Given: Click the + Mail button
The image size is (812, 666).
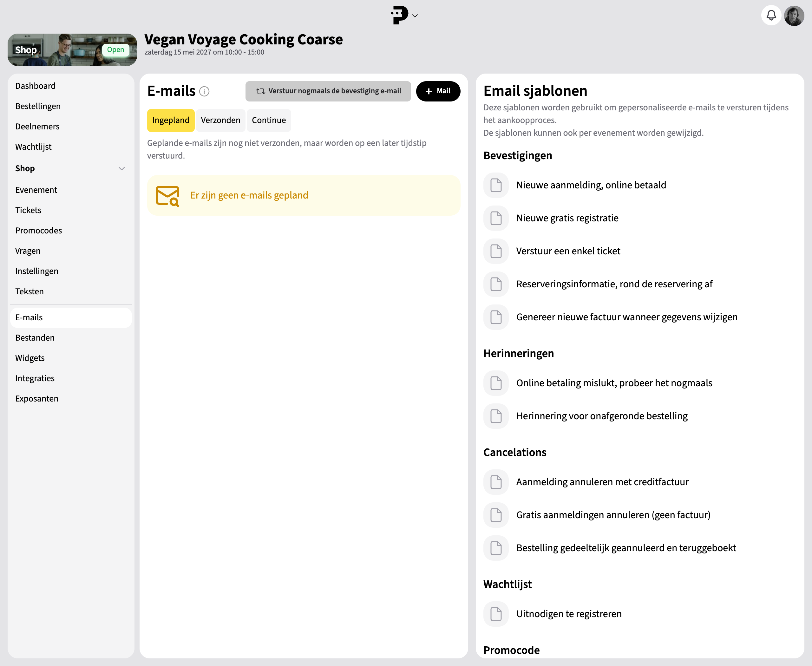Looking at the screenshot, I should [438, 91].
